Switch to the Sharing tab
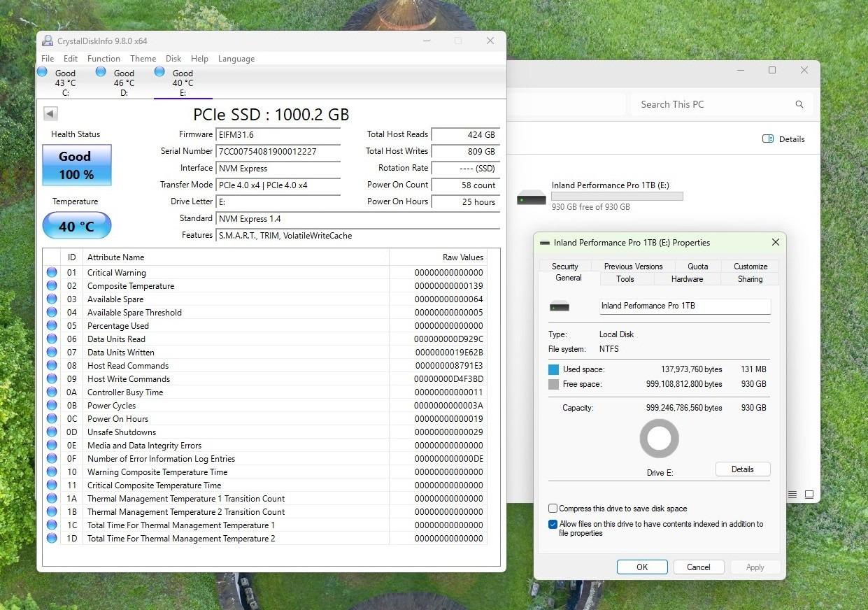 tap(750, 278)
